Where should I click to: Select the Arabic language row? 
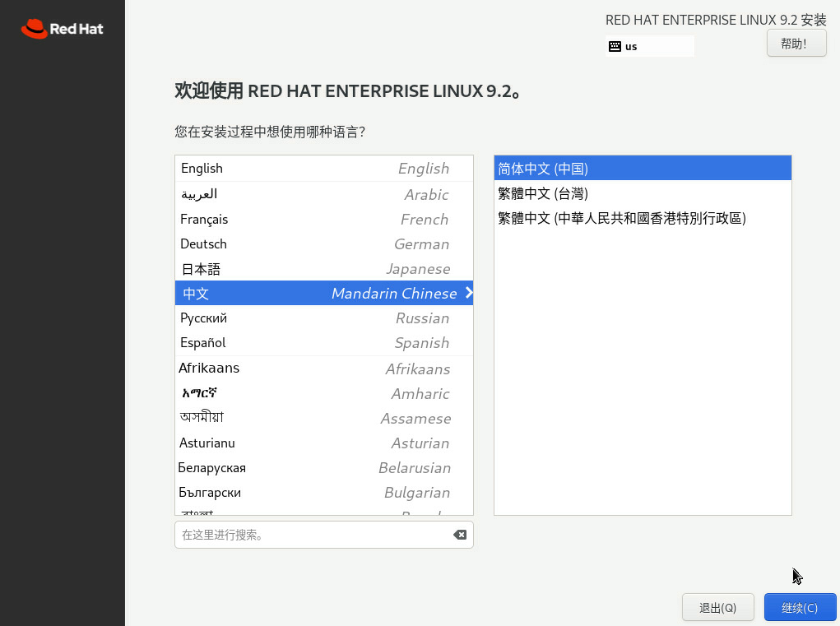(x=323, y=194)
